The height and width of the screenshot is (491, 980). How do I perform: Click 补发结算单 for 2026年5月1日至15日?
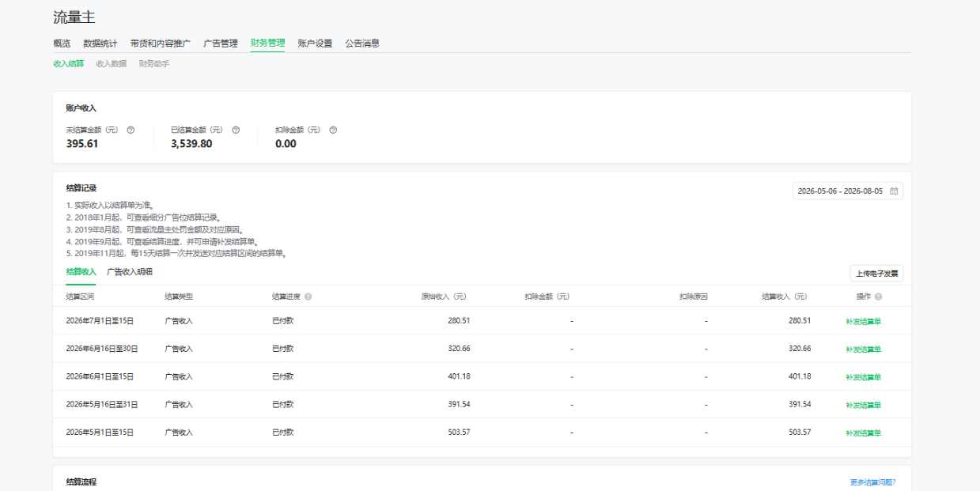click(x=863, y=432)
